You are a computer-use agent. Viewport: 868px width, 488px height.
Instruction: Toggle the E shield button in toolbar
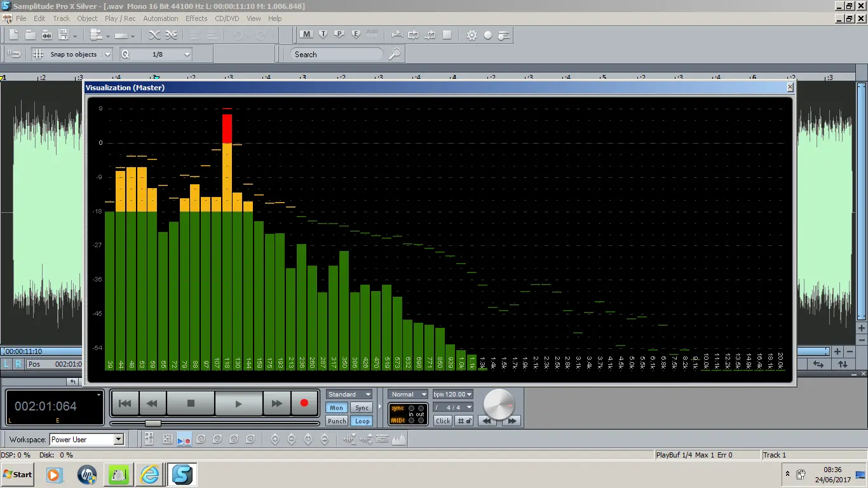tap(356, 34)
